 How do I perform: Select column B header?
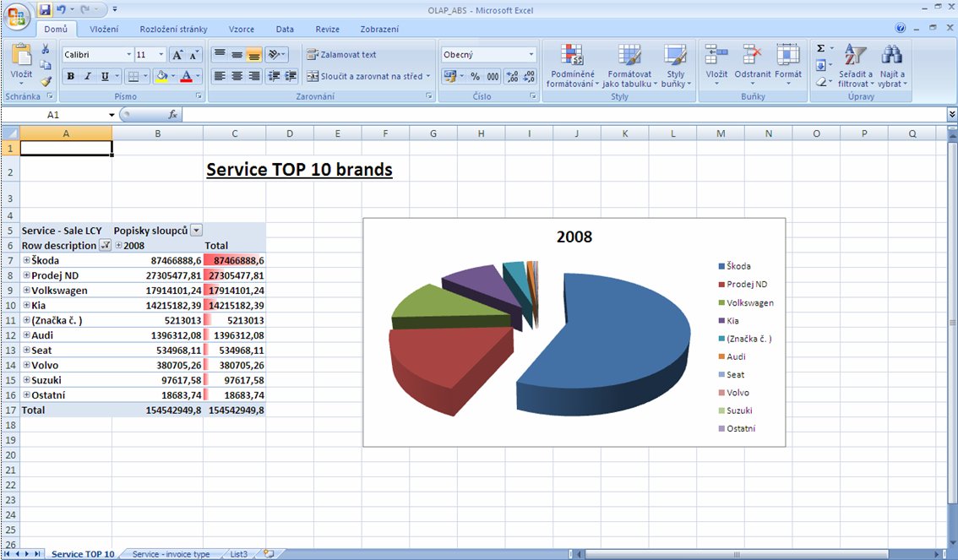coord(158,133)
